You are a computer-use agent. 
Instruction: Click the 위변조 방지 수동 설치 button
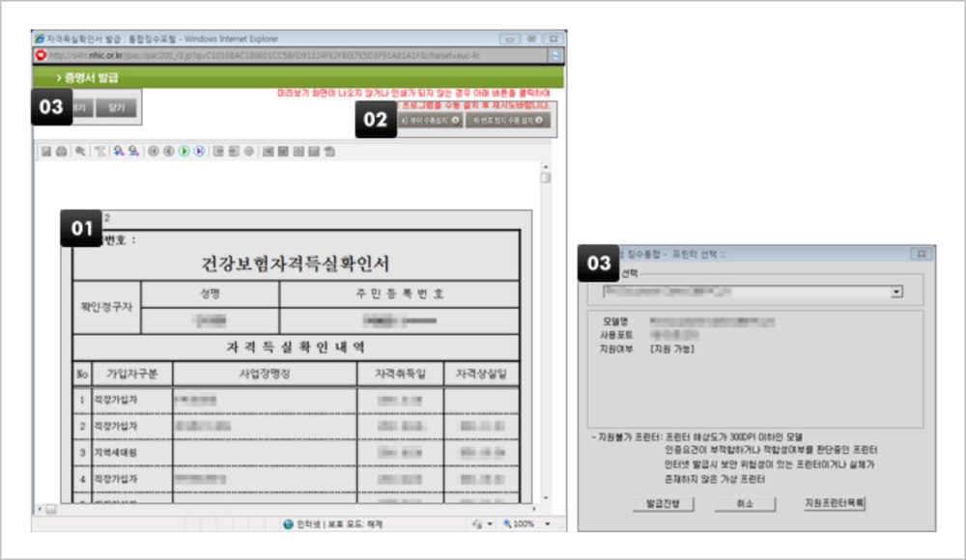point(508,120)
